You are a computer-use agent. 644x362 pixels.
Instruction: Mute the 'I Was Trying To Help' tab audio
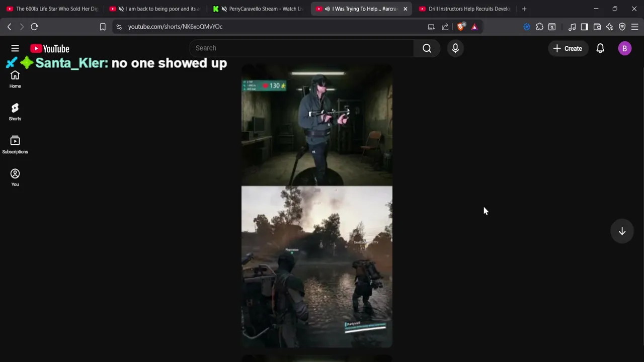tap(327, 9)
